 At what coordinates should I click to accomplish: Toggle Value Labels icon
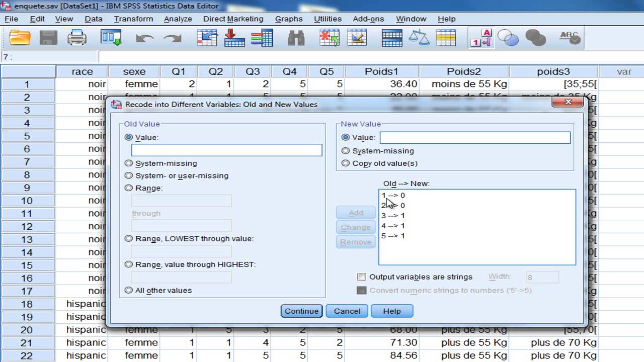click(481, 38)
